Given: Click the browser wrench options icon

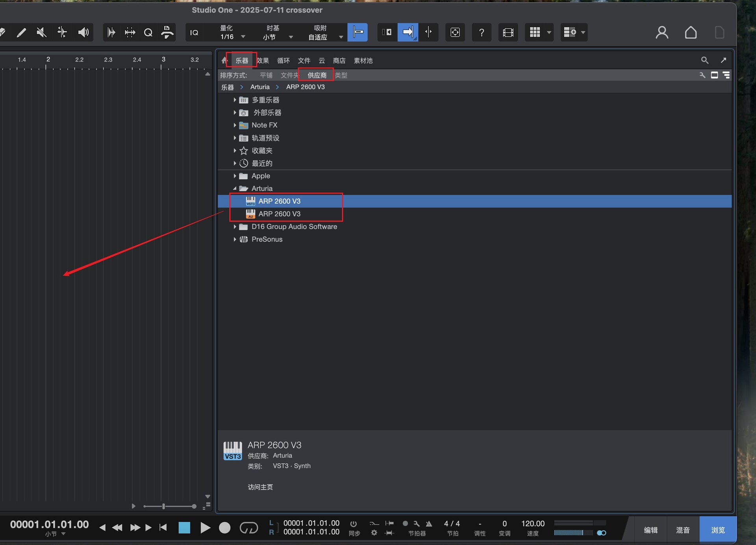Looking at the screenshot, I should [702, 75].
